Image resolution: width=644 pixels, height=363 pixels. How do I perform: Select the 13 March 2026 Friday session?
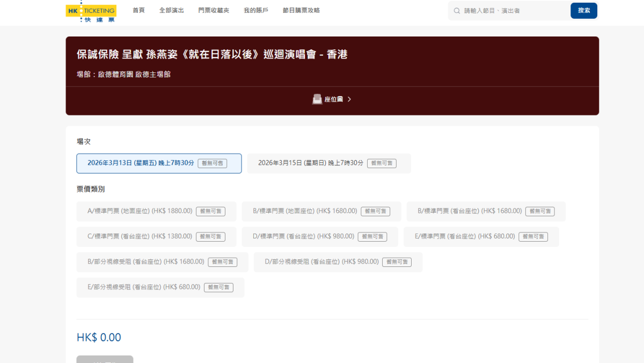[159, 163]
